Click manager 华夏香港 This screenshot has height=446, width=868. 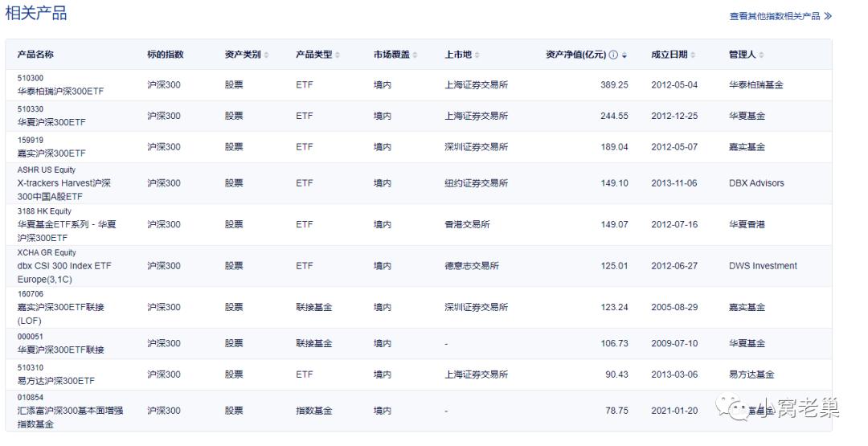tap(747, 225)
